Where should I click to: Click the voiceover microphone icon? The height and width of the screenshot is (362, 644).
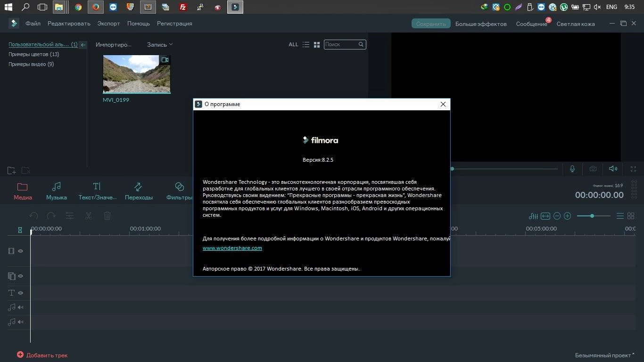[572, 169]
